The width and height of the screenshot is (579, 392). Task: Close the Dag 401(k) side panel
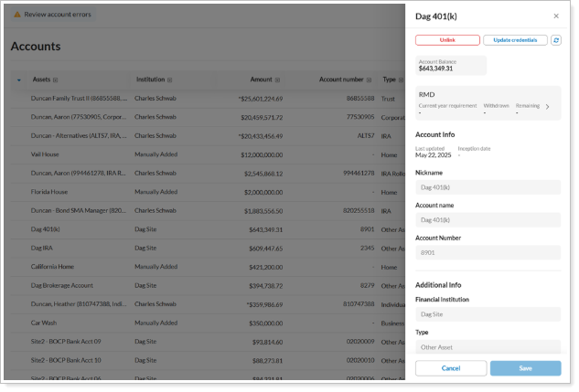point(556,16)
